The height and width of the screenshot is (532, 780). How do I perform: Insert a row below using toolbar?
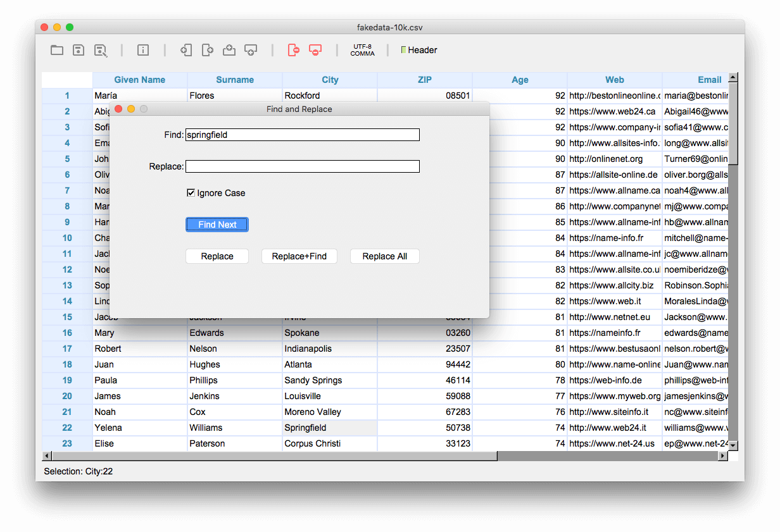(x=251, y=50)
